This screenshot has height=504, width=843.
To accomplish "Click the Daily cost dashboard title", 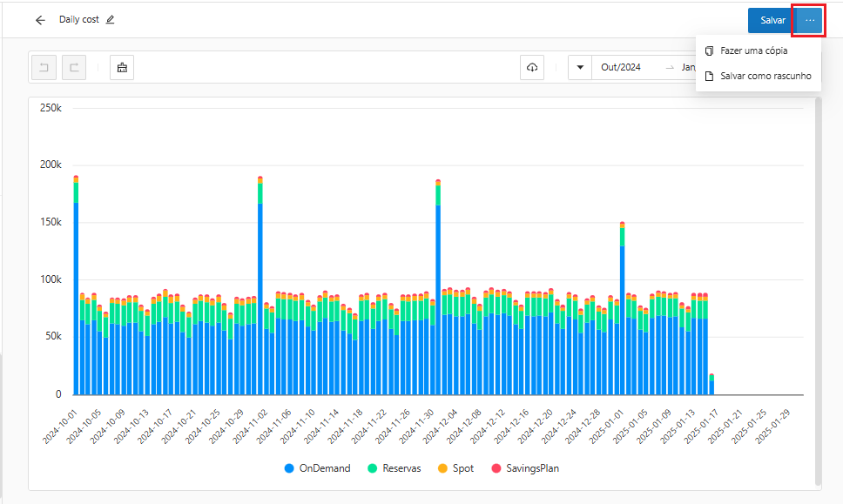I will tap(79, 20).
